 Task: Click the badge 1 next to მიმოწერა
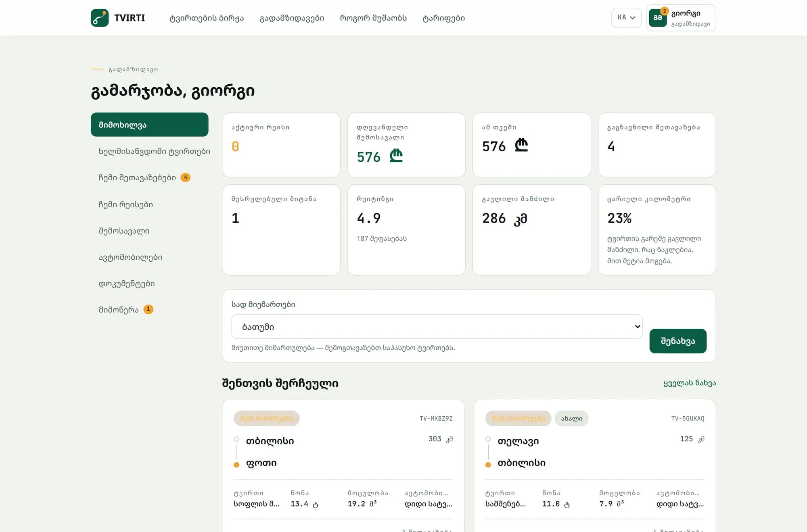(x=148, y=309)
